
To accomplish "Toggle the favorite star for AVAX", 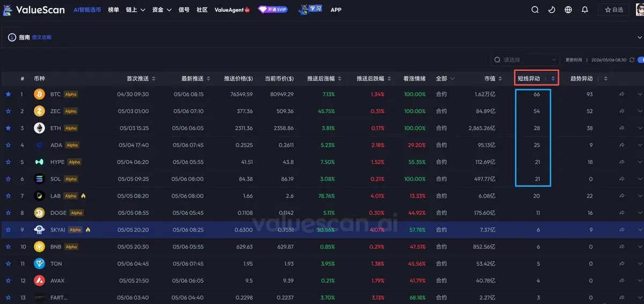I will 8,280.
